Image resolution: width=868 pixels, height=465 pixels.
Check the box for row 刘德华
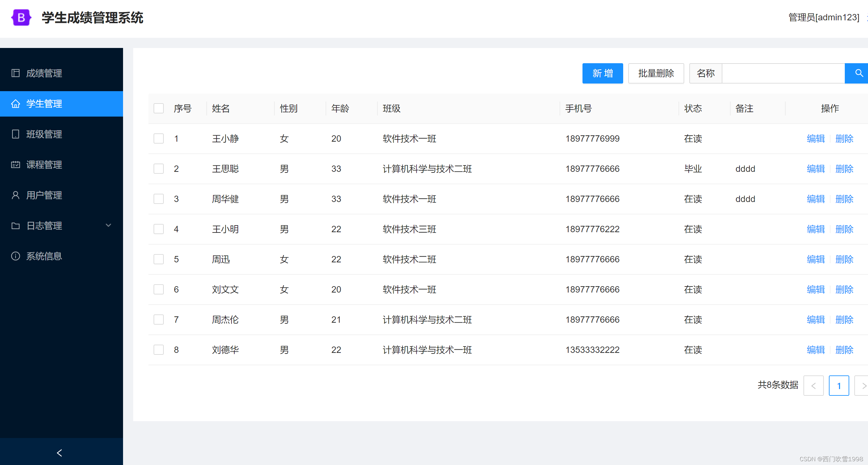(x=159, y=349)
